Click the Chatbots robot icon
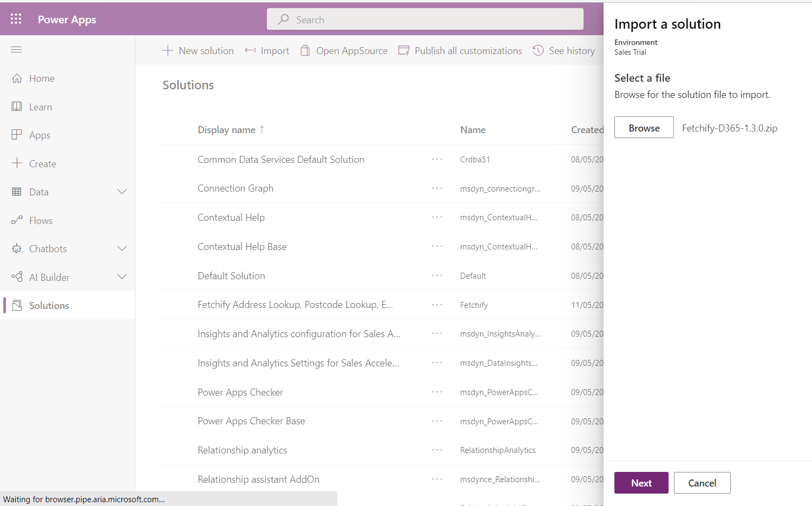 click(17, 248)
